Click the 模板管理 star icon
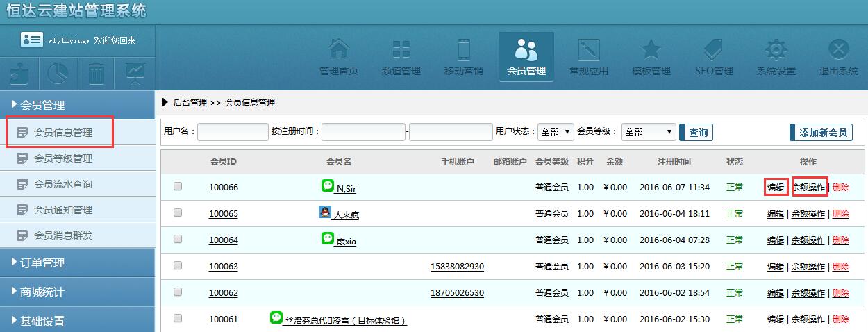Screen dimensions: 868x332 pyautogui.click(x=651, y=50)
